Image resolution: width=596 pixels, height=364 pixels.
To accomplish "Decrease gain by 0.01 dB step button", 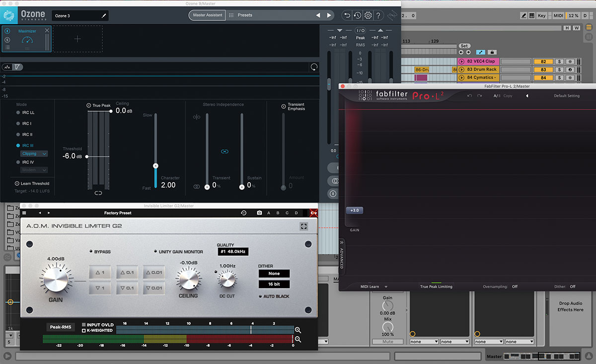I will pyautogui.click(x=154, y=287).
